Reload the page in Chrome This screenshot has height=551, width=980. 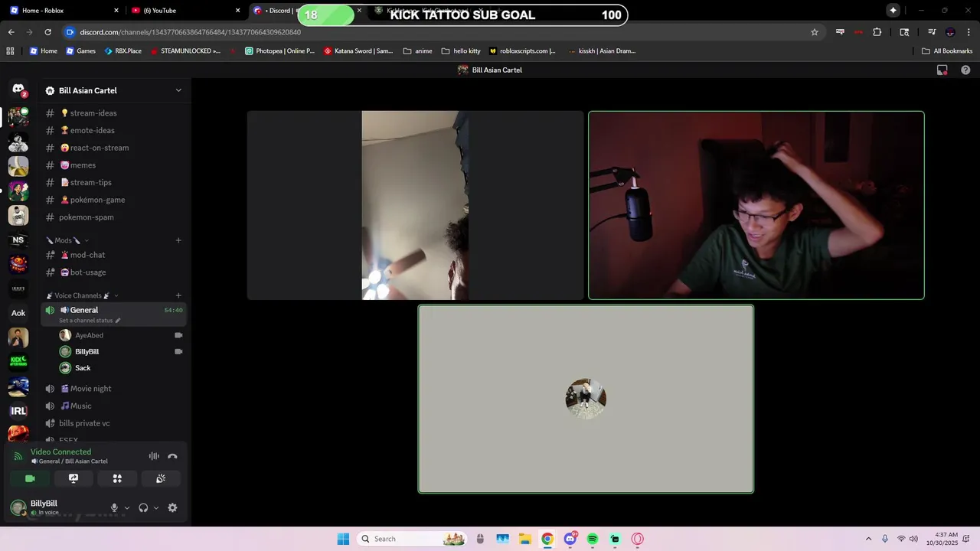tap(48, 32)
